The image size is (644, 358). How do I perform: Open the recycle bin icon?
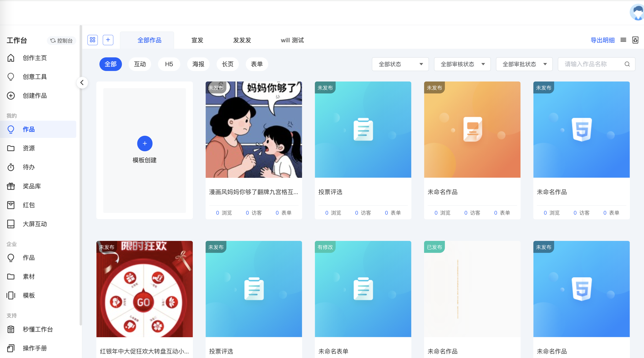coord(635,40)
